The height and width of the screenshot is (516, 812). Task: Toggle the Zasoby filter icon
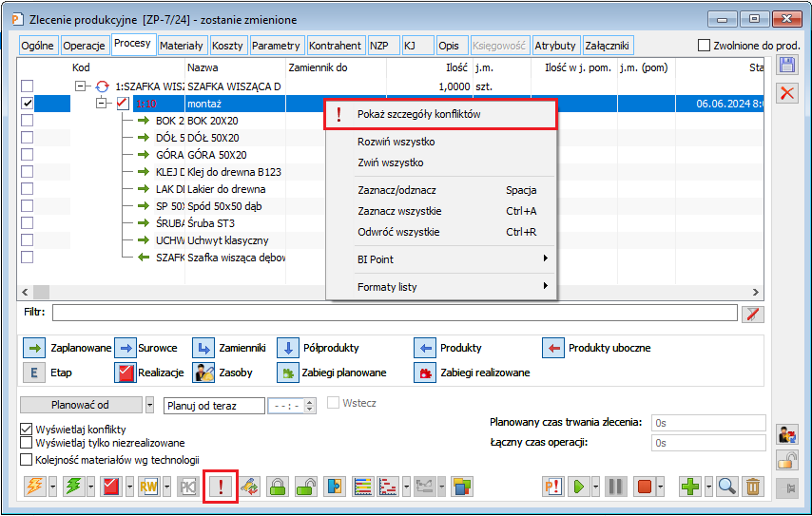(x=203, y=373)
